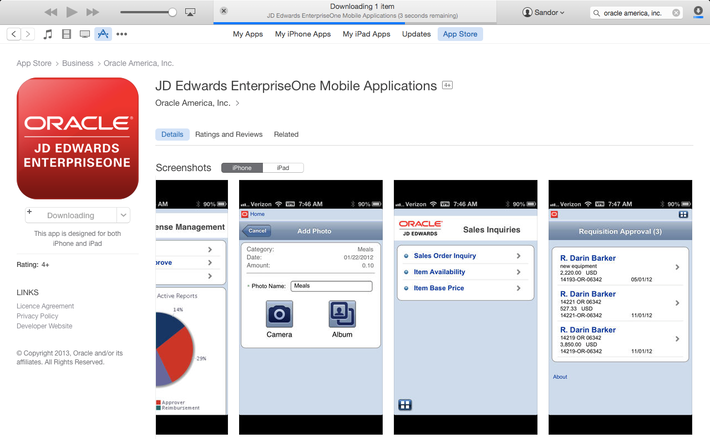Click the download progress status text
710x443 pixels.
362,16
